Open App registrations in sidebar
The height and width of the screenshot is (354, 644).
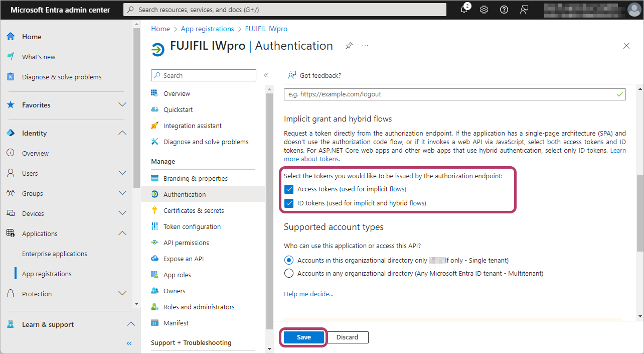tap(47, 274)
